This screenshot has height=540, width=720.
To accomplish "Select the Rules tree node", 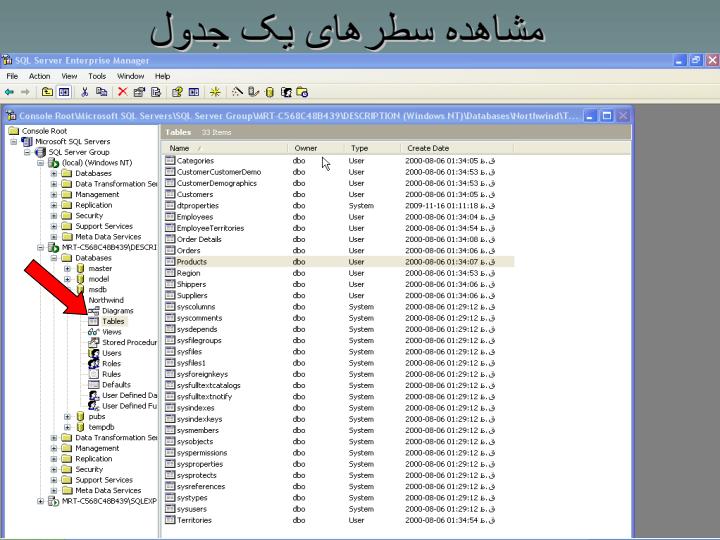I will 111,374.
